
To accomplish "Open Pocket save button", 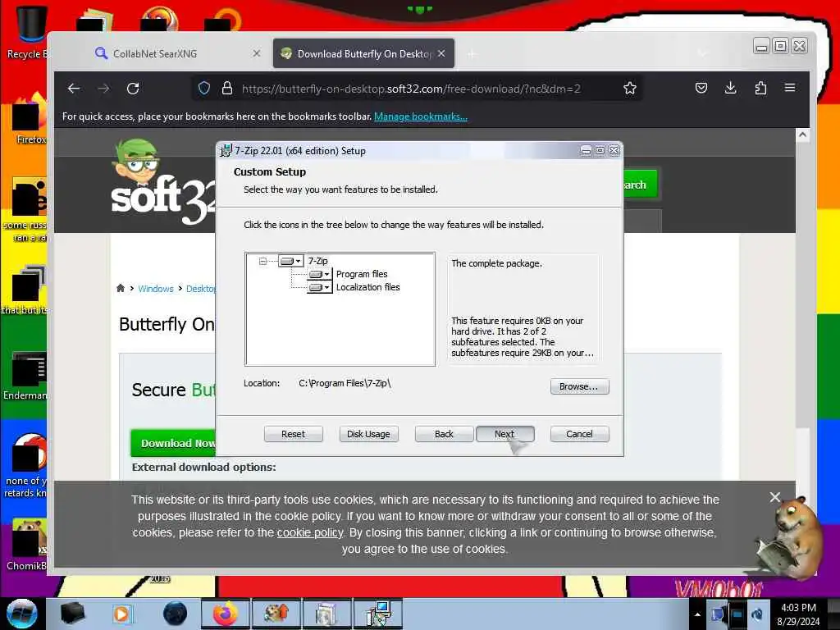I will tap(701, 89).
